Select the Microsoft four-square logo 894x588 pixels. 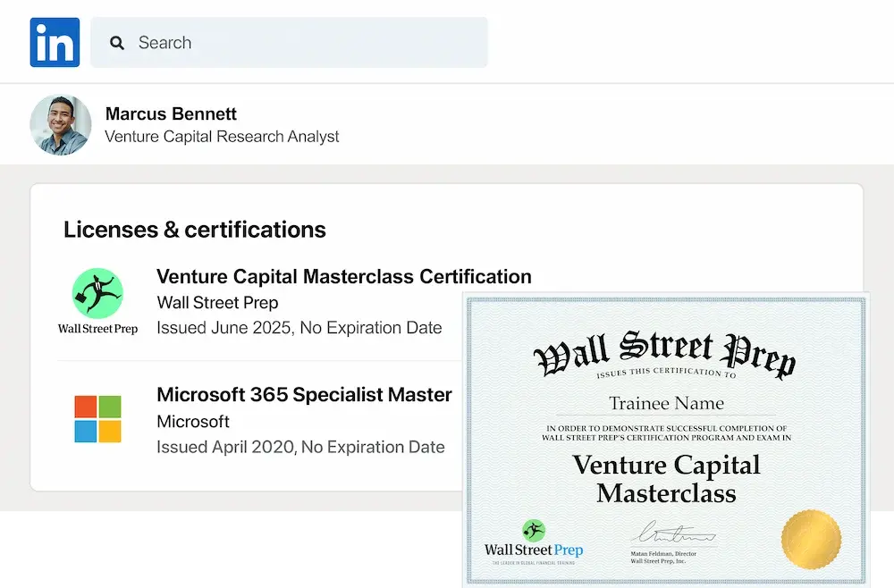[97, 416]
